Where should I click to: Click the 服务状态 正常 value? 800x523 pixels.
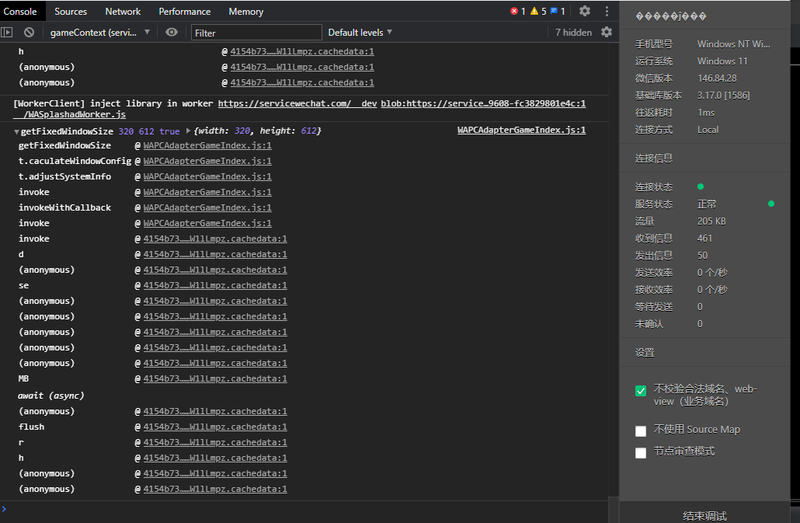[x=707, y=204]
